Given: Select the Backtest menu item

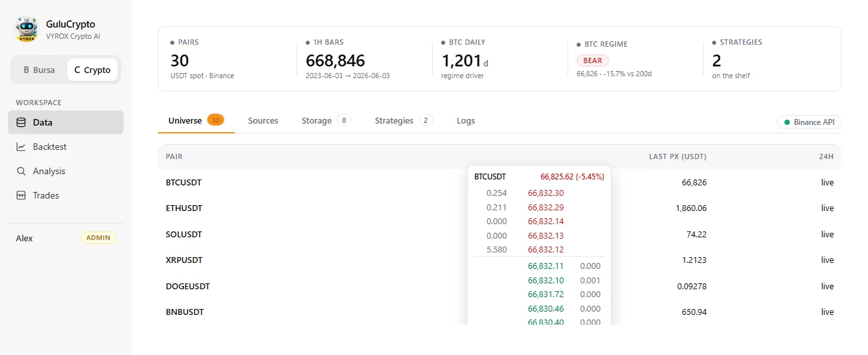Looking at the screenshot, I should click(x=66, y=147).
